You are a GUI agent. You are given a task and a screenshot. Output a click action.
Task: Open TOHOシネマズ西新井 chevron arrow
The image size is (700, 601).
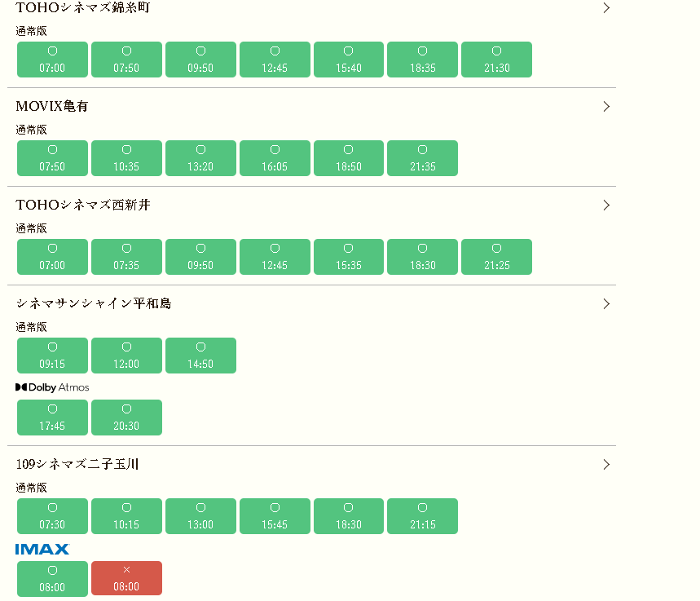[606, 205]
